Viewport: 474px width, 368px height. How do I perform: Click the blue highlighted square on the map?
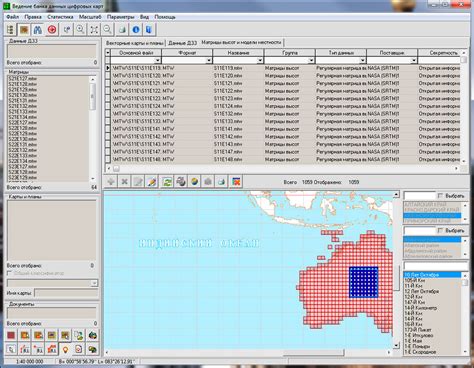pyautogui.click(x=364, y=282)
